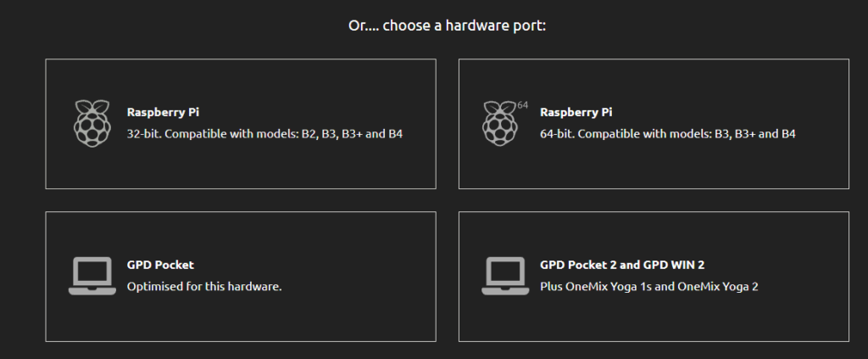Screen dimensions: 868x359
Task: Click the 32-bit Raspberry Pi logo icon
Action: [92, 124]
